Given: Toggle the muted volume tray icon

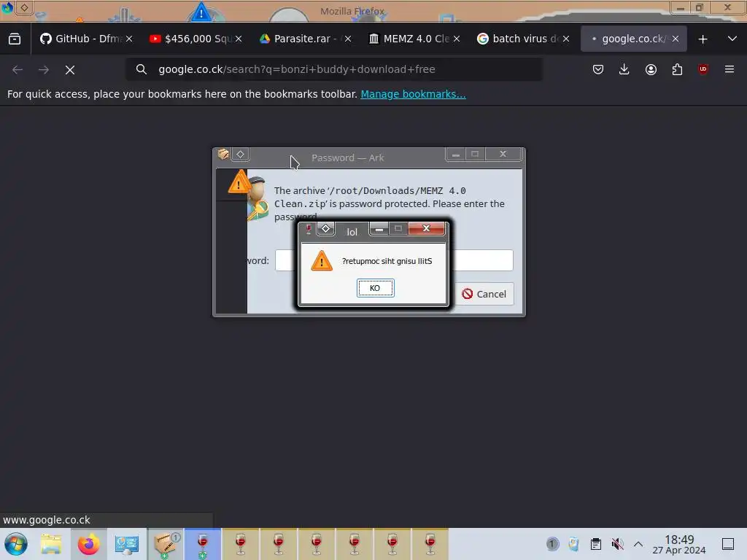Looking at the screenshot, I should click(x=617, y=544).
